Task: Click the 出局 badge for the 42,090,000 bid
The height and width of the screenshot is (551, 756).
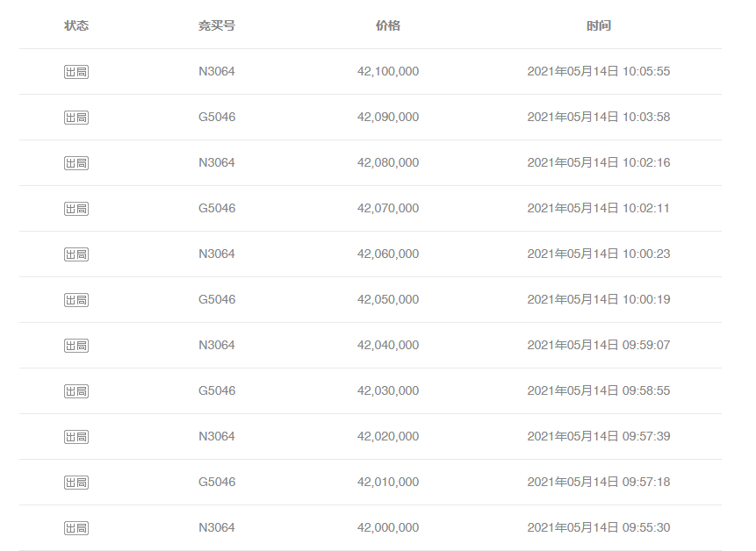Action: coord(76,118)
